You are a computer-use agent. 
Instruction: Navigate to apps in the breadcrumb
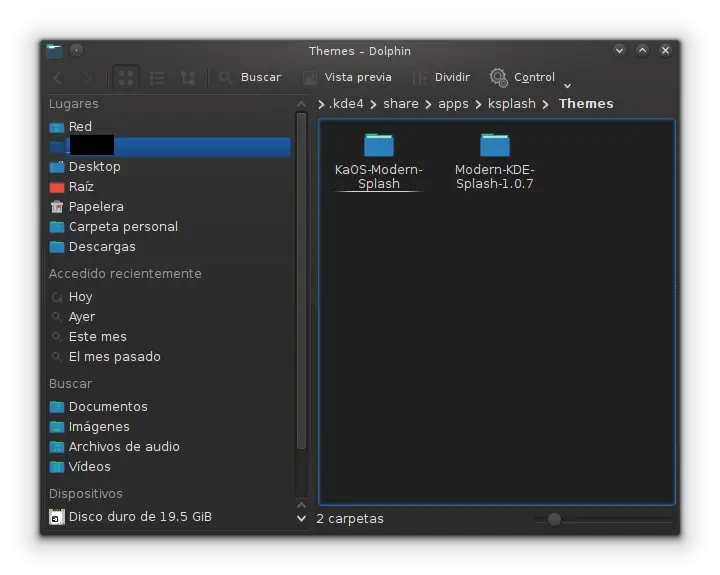tap(453, 104)
